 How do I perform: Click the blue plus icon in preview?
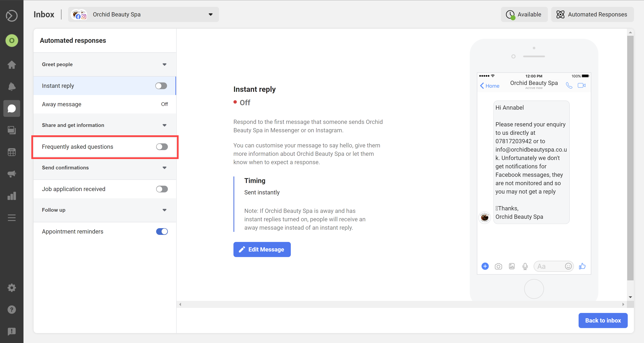point(485,266)
